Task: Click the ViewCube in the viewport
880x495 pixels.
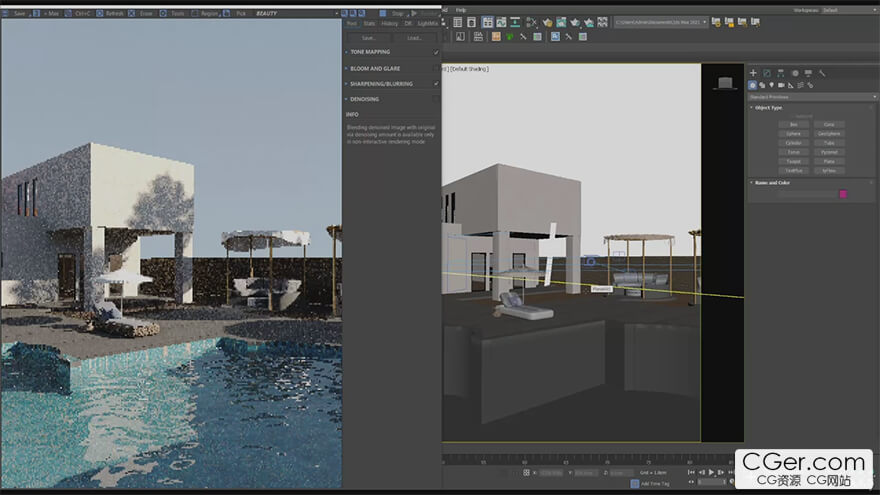Action: pyautogui.click(x=725, y=83)
